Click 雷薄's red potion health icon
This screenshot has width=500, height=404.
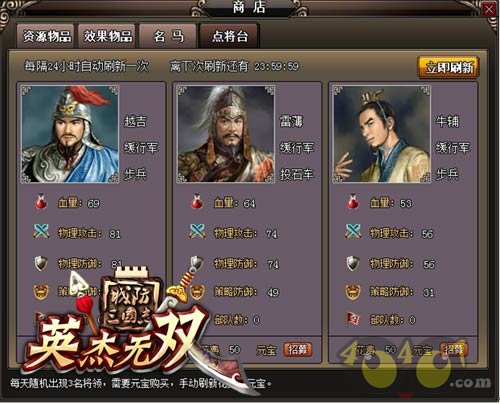[197, 202]
